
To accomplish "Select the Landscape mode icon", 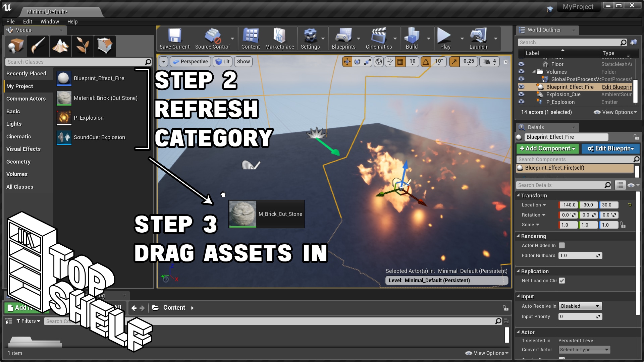I will tap(60, 46).
